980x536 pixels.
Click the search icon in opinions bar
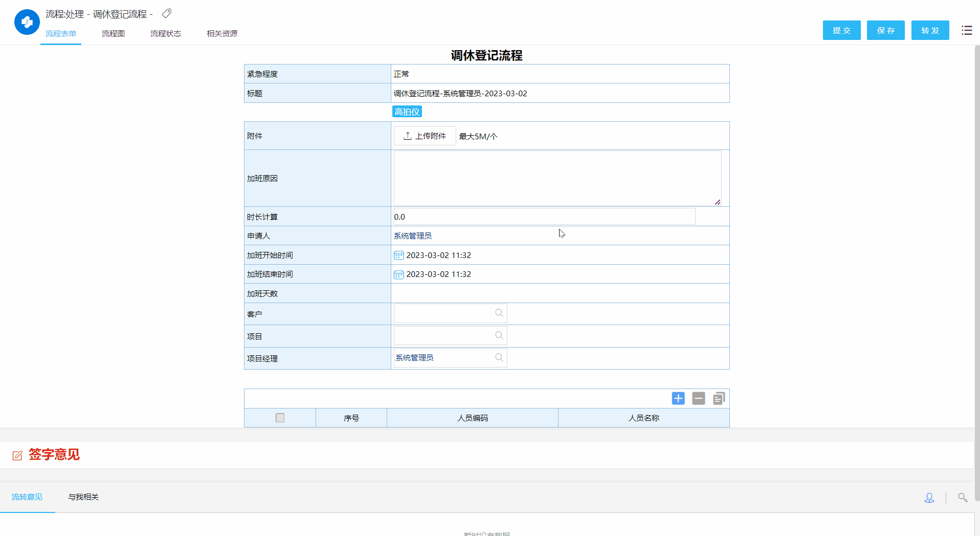click(963, 498)
